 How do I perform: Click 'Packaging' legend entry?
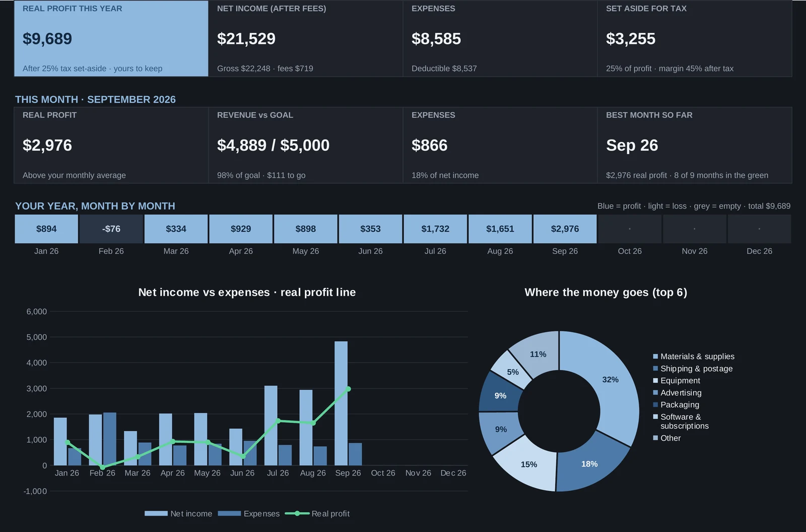pos(676,405)
